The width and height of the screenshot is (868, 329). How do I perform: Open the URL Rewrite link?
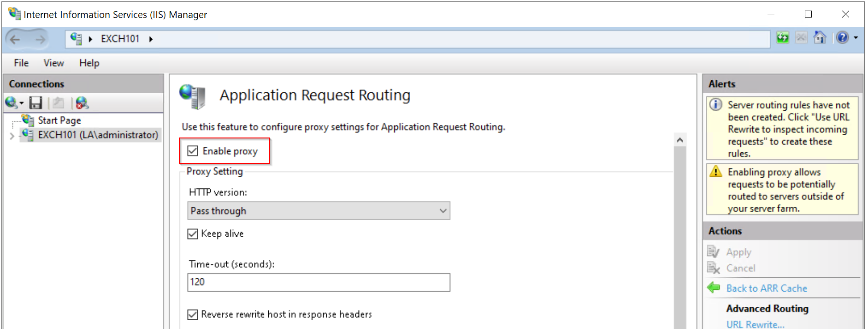[755, 324]
